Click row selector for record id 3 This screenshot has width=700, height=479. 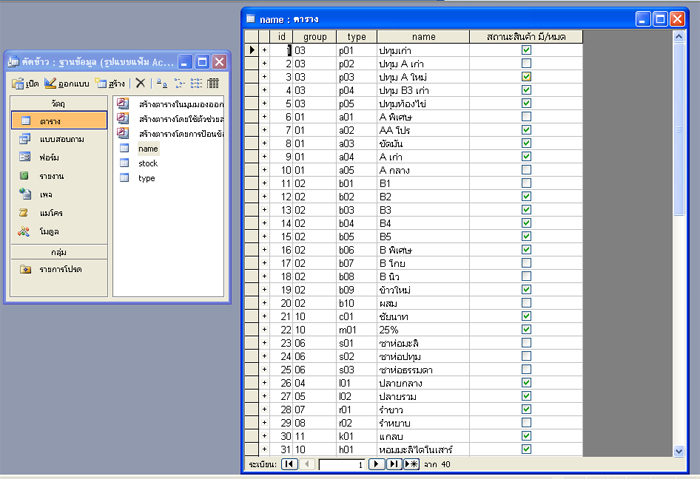click(x=251, y=77)
